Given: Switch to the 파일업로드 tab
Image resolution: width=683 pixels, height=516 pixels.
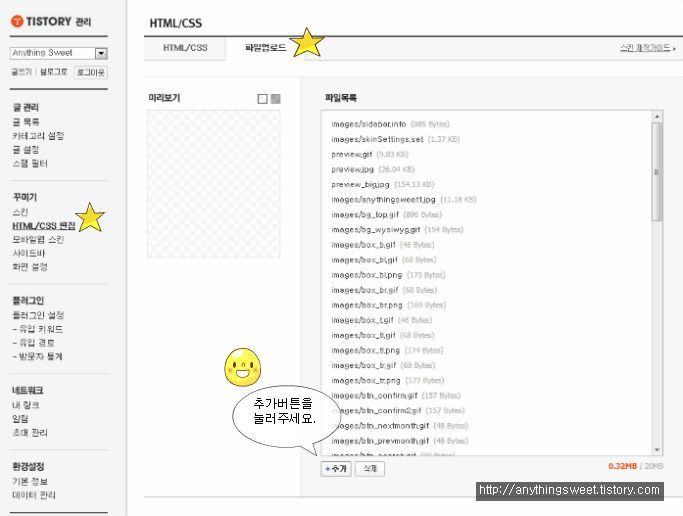Looking at the screenshot, I should (x=265, y=48).
